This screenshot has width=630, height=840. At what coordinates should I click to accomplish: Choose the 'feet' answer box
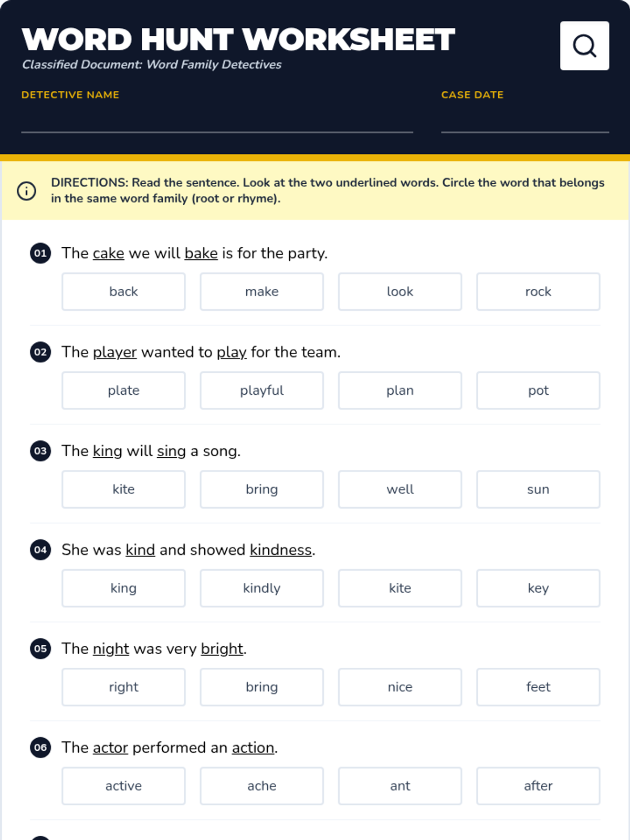538,687
